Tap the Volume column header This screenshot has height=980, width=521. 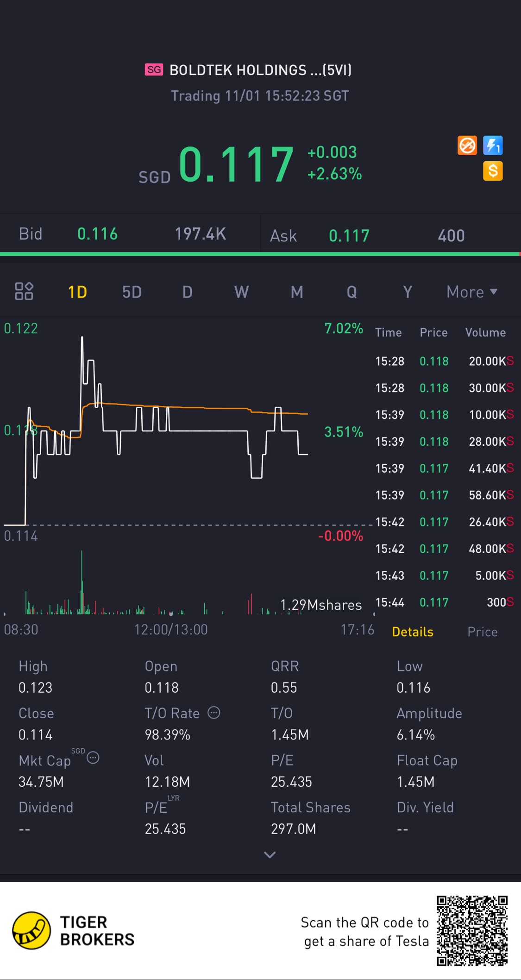pyautogui.click(x=485, y=333)
